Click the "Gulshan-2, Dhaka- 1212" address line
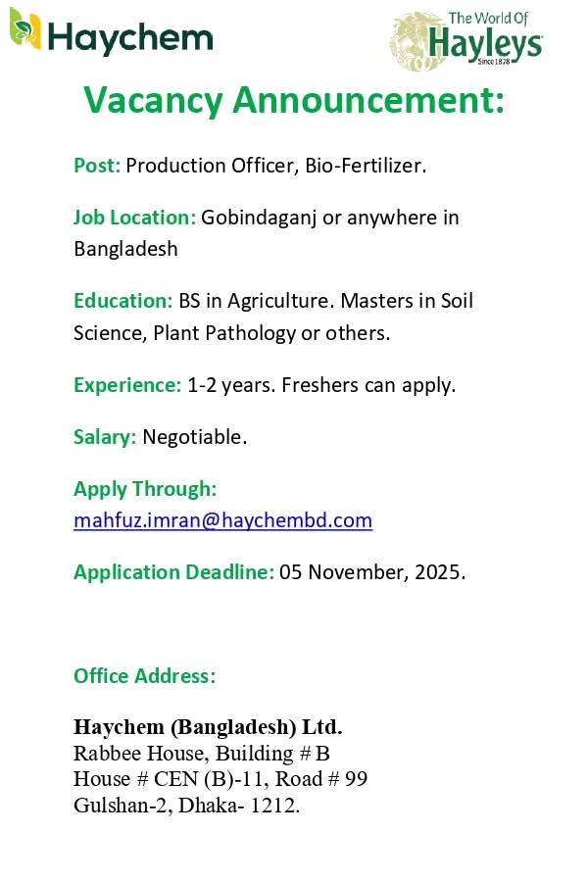Screen dimensions: 588x882 (186, 805)
